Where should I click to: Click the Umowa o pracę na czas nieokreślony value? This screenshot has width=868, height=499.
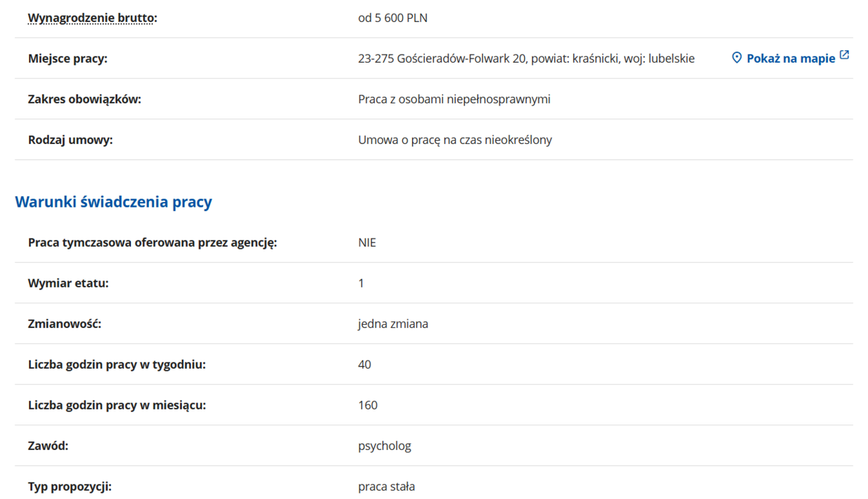click(x=455, y=140)
